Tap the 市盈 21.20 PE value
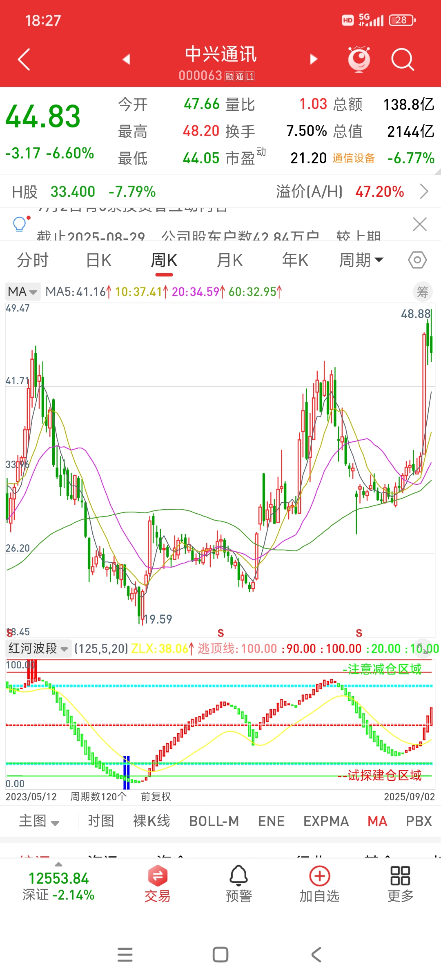Screen dimensions: 441x980 (308, 158)
